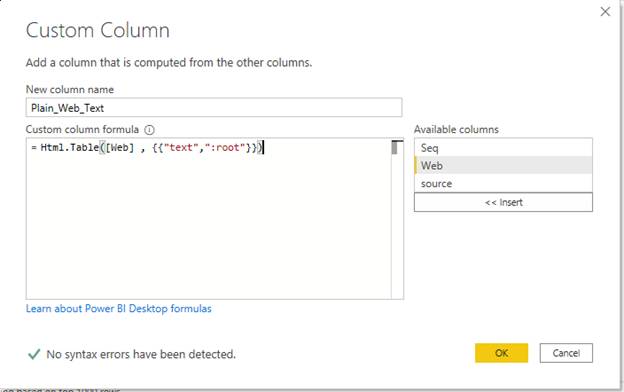Image resolution: width=624 pixels, height=392 pixels.
Task: Click the ":root" string in the formula
Action: pos(225,148)
